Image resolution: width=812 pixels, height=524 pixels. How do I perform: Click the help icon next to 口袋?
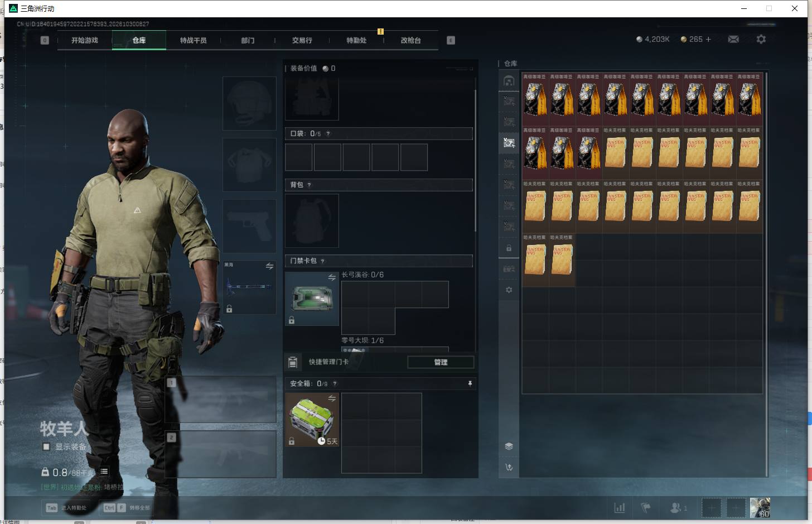(328, 133)
